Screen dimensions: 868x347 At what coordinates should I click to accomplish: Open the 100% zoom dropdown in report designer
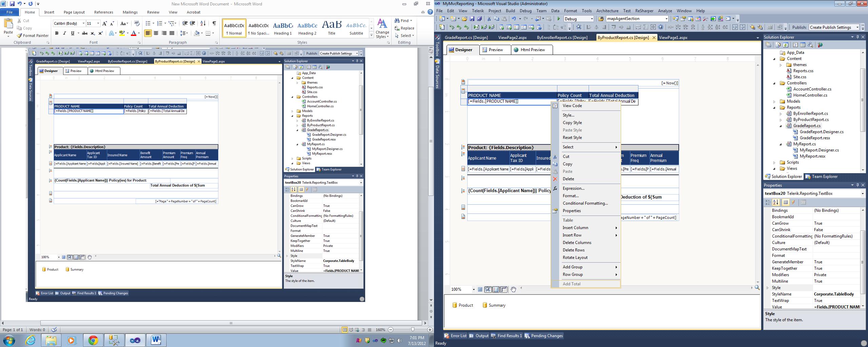pos(473,289)
